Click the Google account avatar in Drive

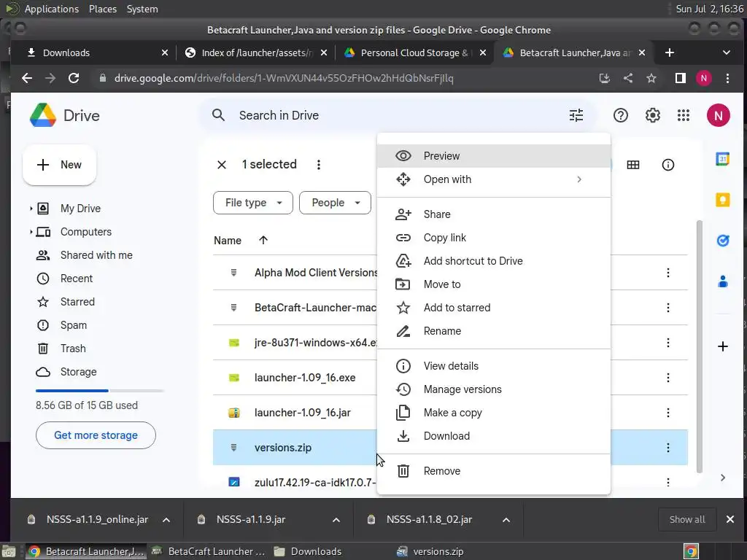718,115
